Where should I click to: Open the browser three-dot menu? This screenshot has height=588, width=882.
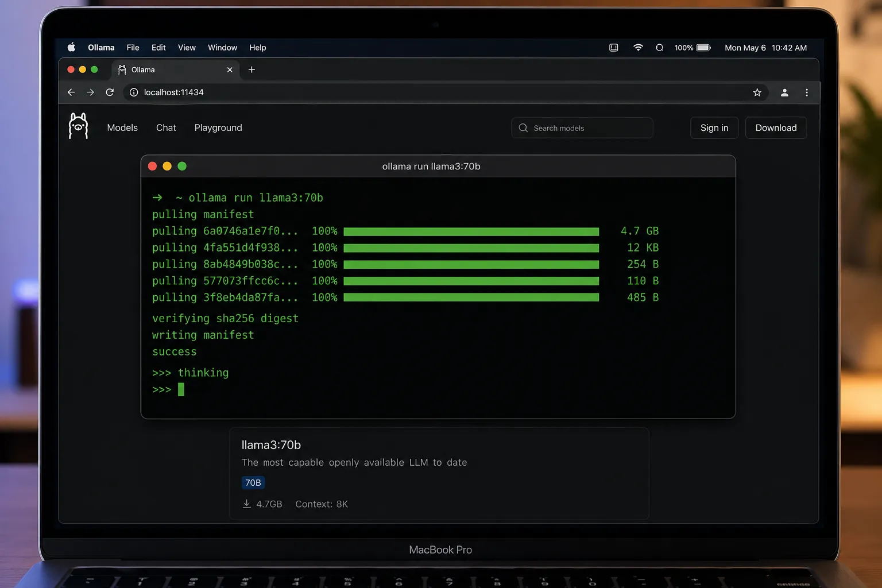coord(807,92)
